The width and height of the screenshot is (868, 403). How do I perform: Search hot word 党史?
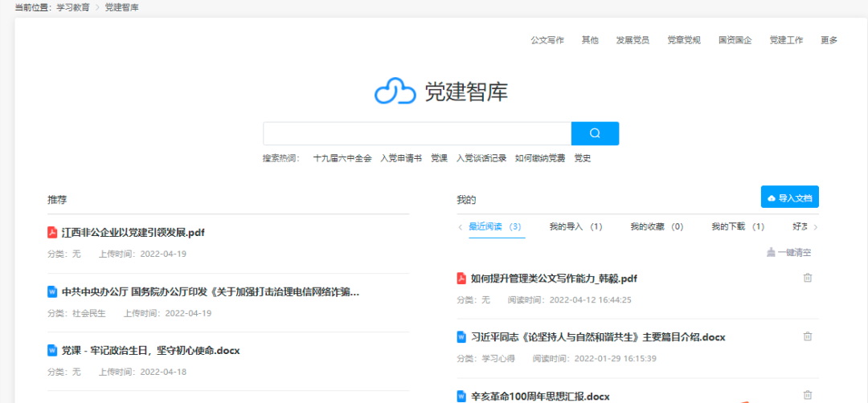click(583, 158)
